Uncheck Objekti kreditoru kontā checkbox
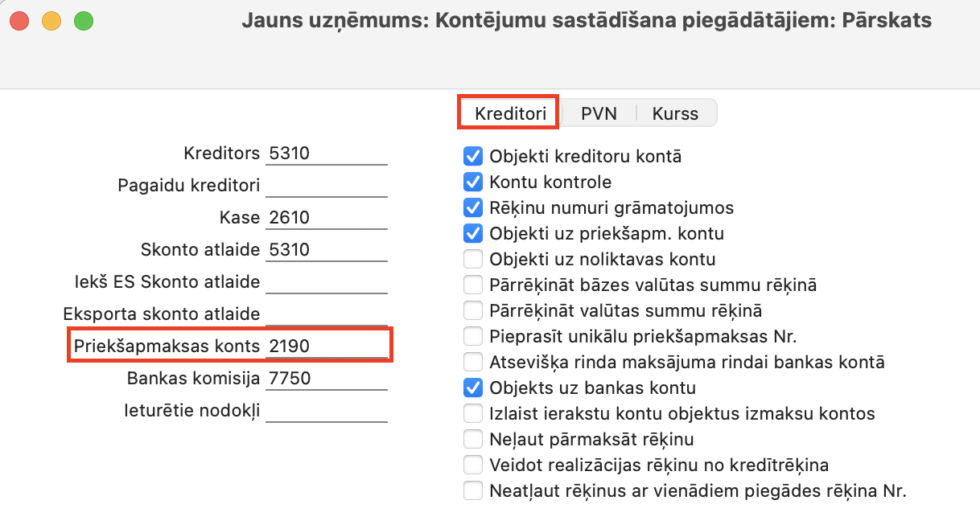The image size is (980, 529). tap(473, 156)
